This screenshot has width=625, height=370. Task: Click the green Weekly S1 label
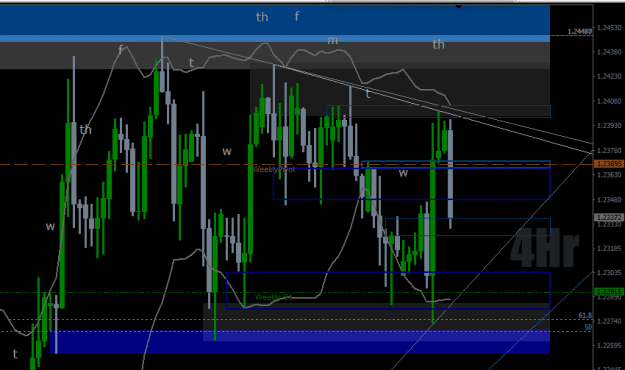(x=273, y=297)
